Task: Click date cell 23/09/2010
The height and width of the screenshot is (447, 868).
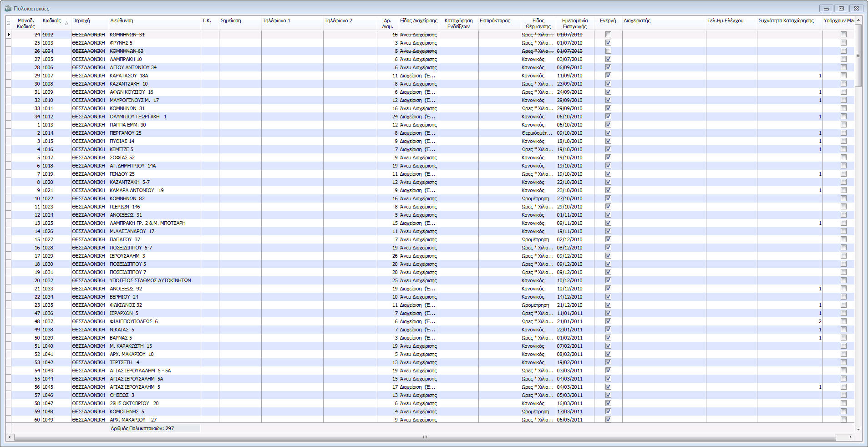Action: (575, 84)
